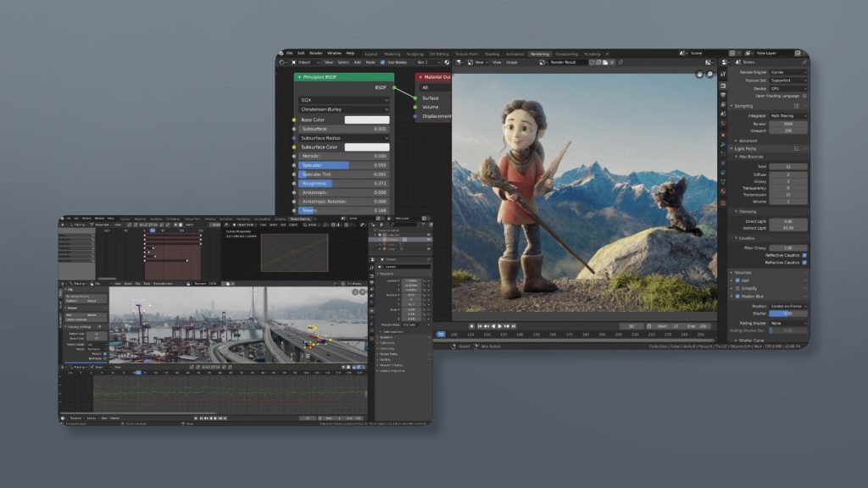Open the Render menu
The width and height of the screenshot is (868, 488).
[x=315, y=53]
